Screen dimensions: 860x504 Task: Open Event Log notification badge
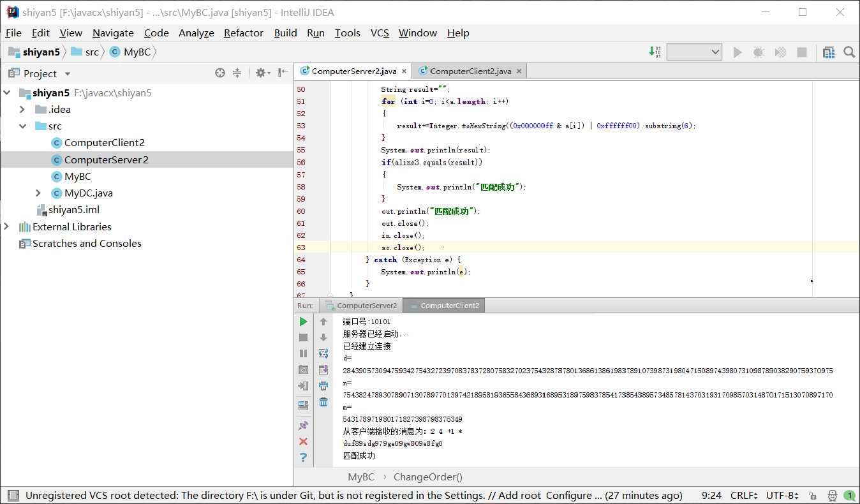pyautogui.click(x=850, y=495)
